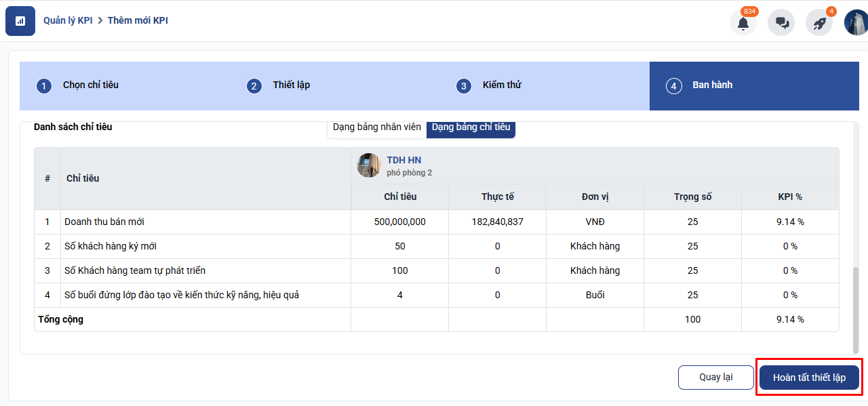Click the TDH HN employee avatar
The width and height of the screenshot is (868, 406).
369,165
